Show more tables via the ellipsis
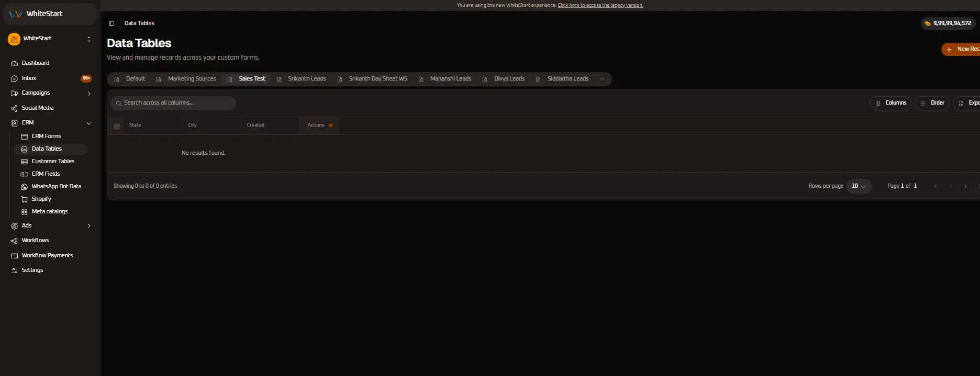The width and height of the screenshot is (980, 376). pos(602,79)
